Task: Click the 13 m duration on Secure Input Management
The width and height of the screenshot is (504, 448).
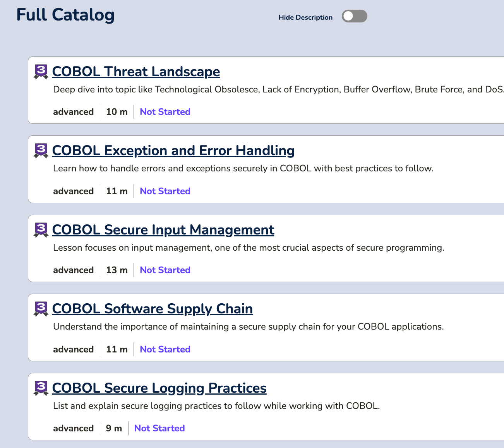Action: [x=117, y=270]
